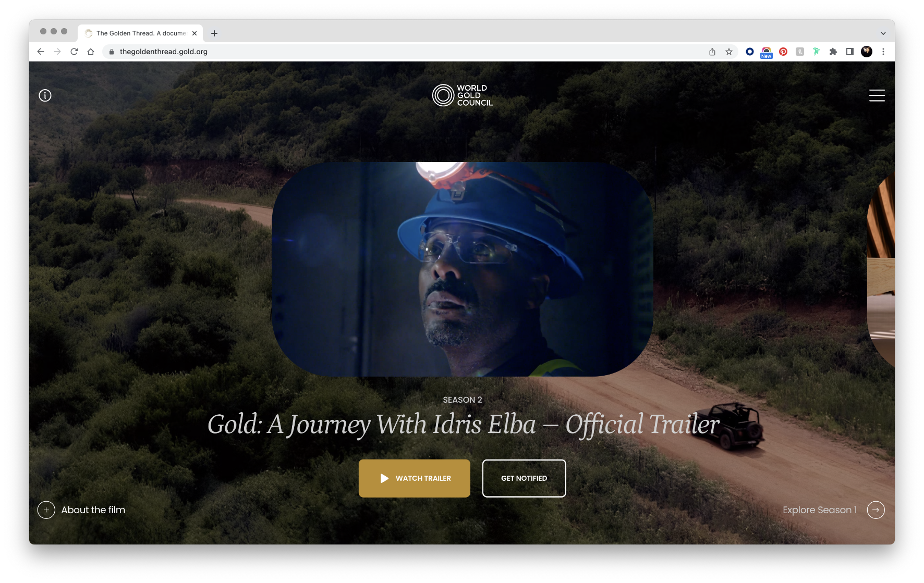Close The Golden Thread tab

[x=194, y=33]
